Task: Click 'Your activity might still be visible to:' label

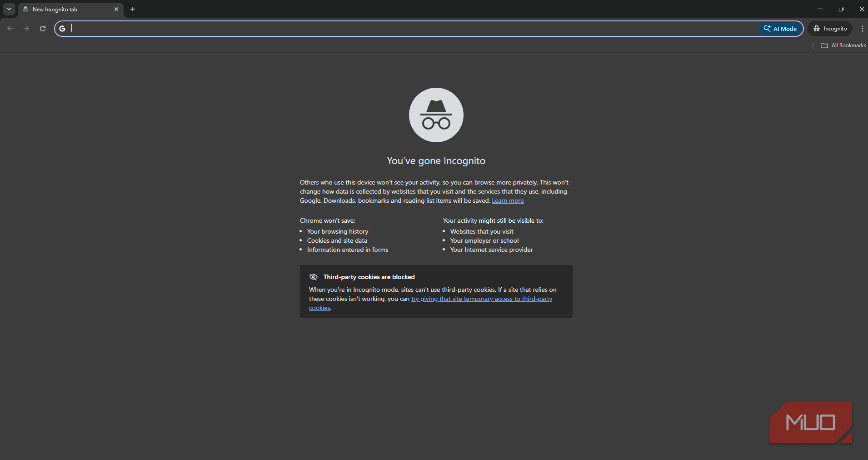Action: 494,220
